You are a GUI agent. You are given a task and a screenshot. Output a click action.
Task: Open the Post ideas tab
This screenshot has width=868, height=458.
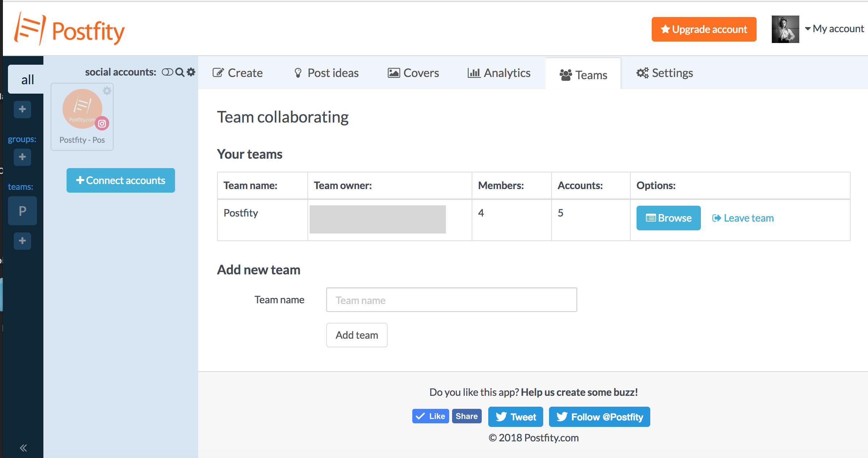(x=326, y=73)
